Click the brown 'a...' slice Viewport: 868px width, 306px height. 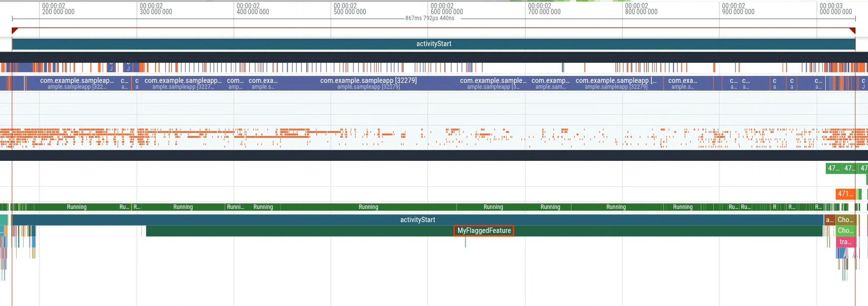829,220
